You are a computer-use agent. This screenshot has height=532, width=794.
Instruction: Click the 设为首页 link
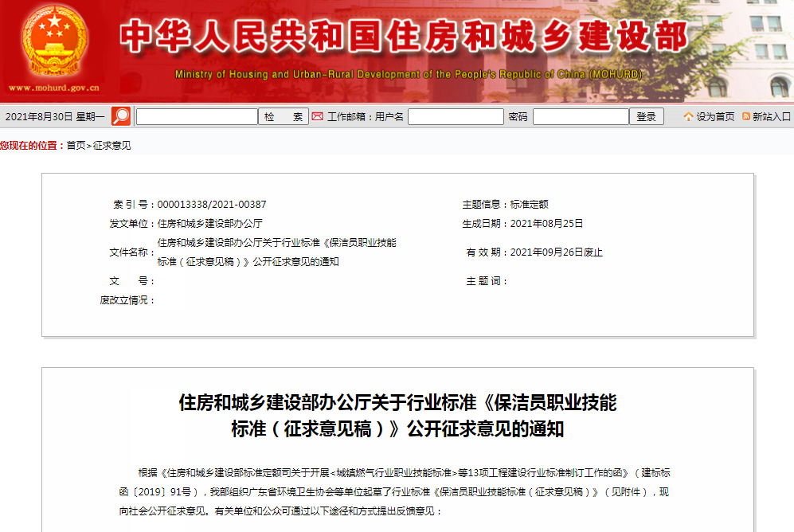coord(716,116)
